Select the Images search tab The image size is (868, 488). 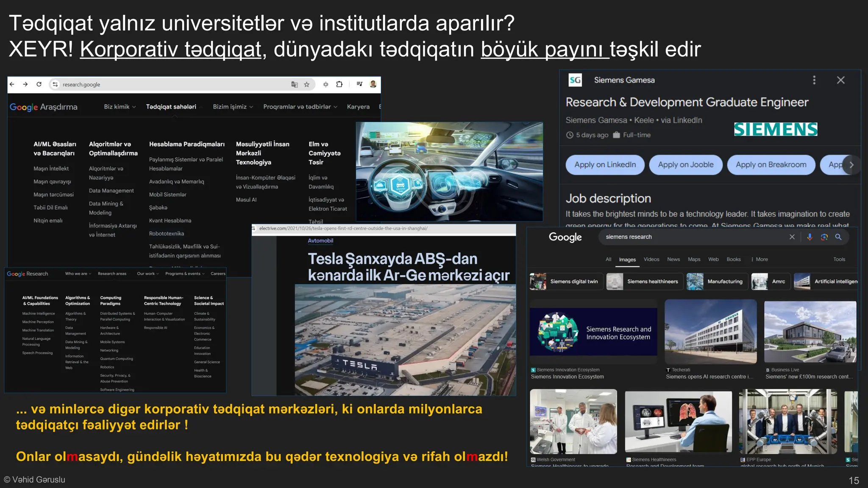tap(627, 259)
